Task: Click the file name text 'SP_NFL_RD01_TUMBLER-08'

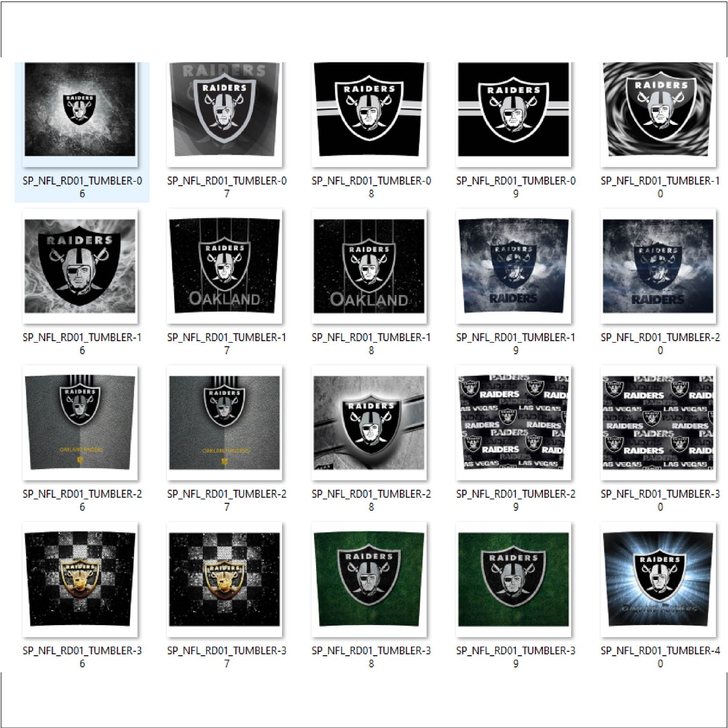Action: click(371, 187)
